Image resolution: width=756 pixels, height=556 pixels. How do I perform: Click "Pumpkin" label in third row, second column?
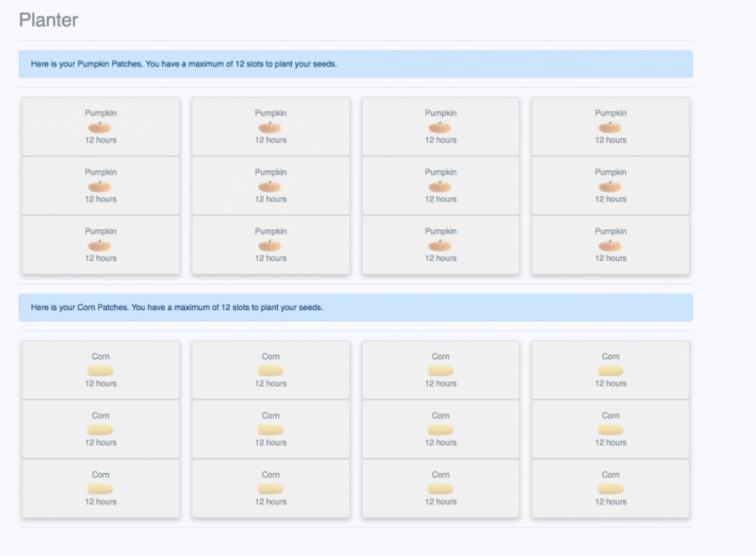tap(271, 231)
